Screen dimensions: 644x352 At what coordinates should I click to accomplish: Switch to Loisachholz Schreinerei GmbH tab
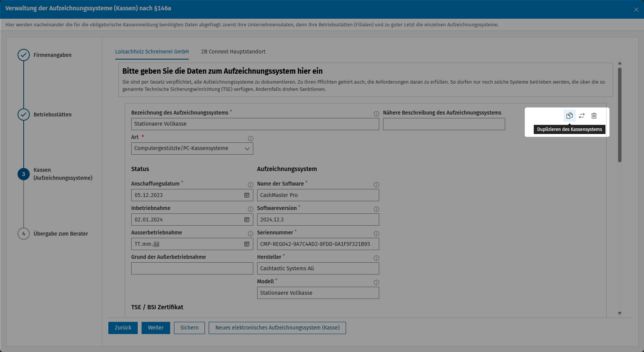(152, 52)
